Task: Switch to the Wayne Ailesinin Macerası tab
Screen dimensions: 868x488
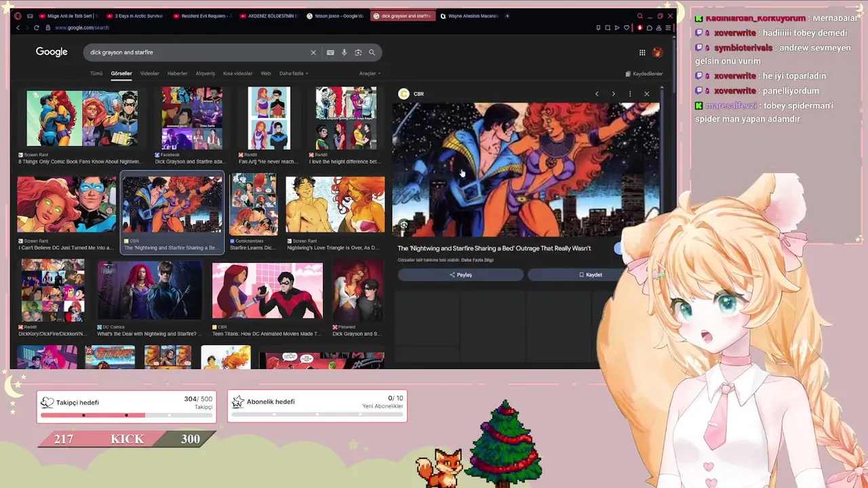Action: click(469, 16)
